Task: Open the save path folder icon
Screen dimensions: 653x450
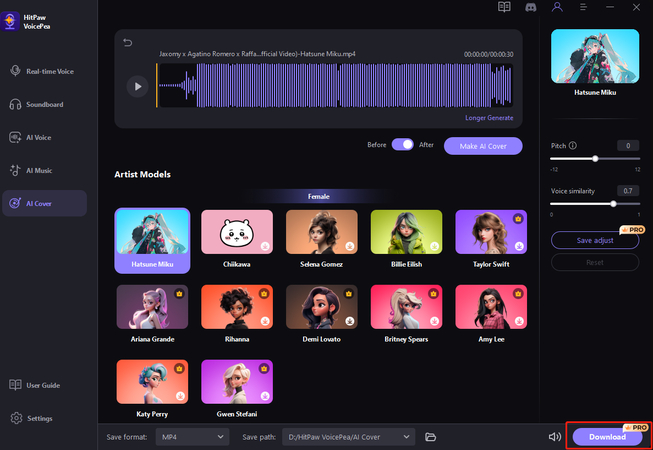Action: point(430,437)
